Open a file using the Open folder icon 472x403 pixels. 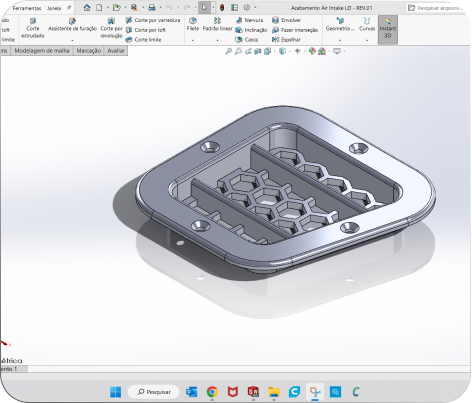pos(116,7)
